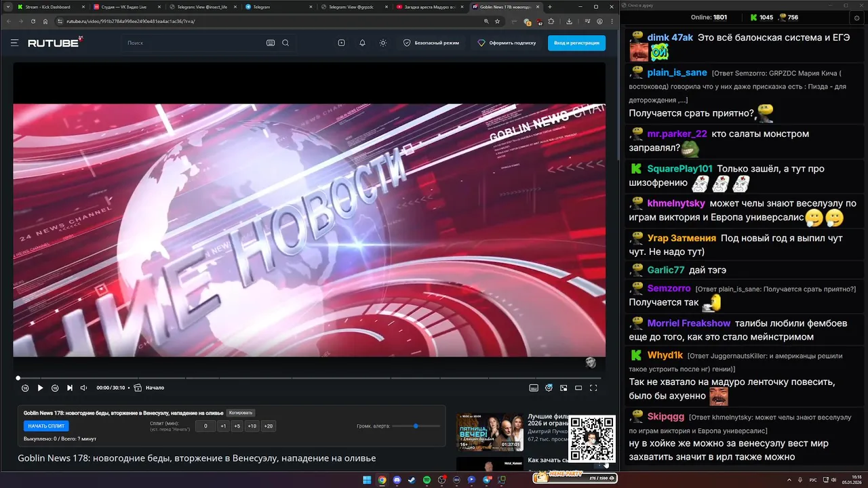The width and height of the screenshot is (868, 488).
Task: Click username Semzorro in chat
Action: tap(669, 288)
